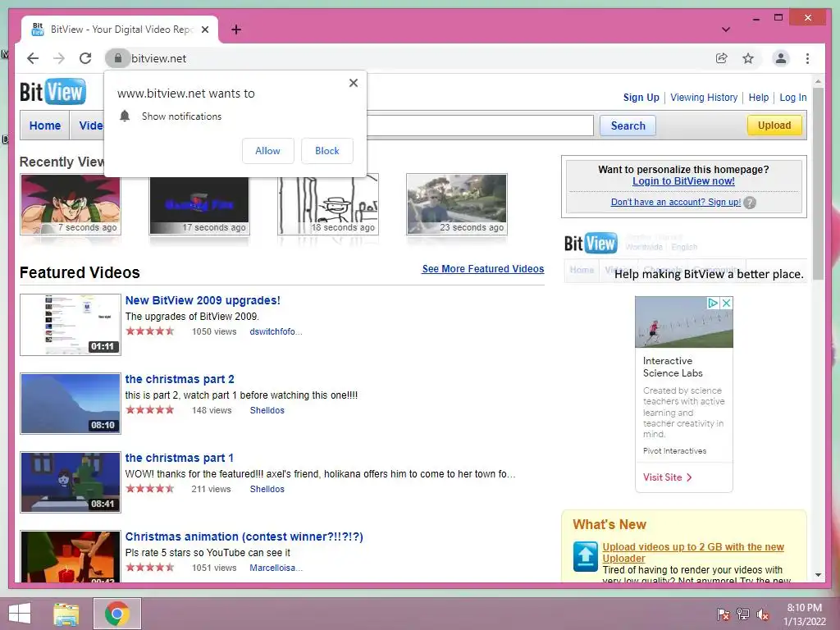Close the BitView browser tab
The height and width of the screenshot is (630, 840).
coord(204,30)
